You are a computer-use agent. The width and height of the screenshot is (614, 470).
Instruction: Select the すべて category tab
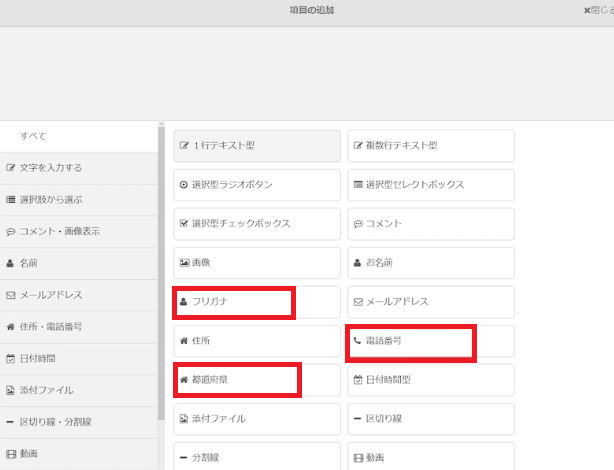tap(78, 136)
